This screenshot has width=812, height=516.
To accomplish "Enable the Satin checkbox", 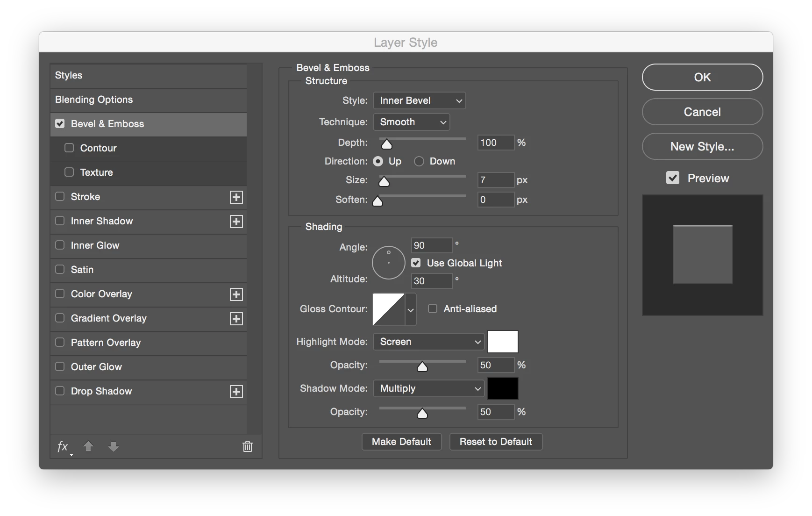I will click(x=60, y=269).
